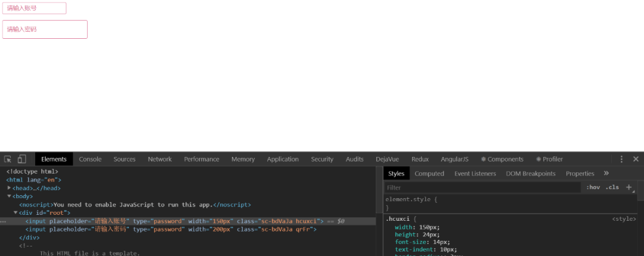Open the React Components tab
The height and width of the screenshot is (256, 644).
click(x=502, y=159)
